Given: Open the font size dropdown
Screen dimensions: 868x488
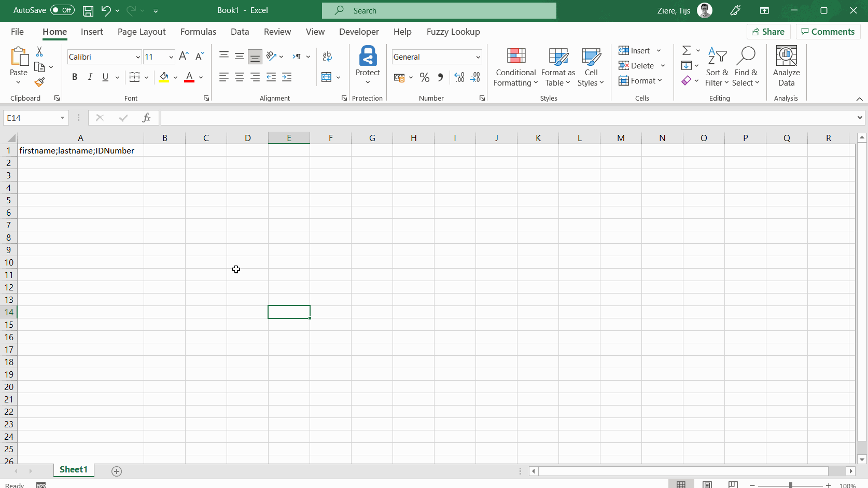Looking at the screenshot, I should click(x=171, y=57).
